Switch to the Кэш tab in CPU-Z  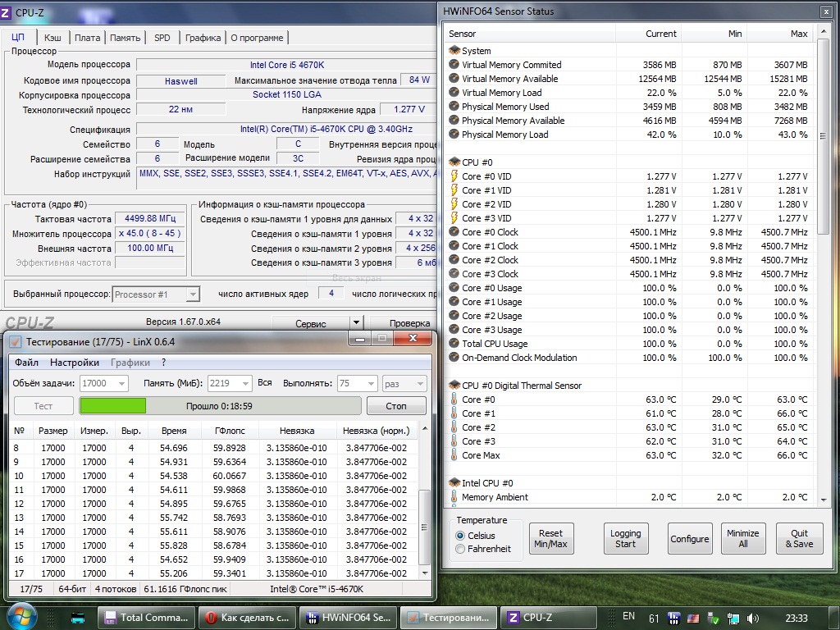click(52, 38)
